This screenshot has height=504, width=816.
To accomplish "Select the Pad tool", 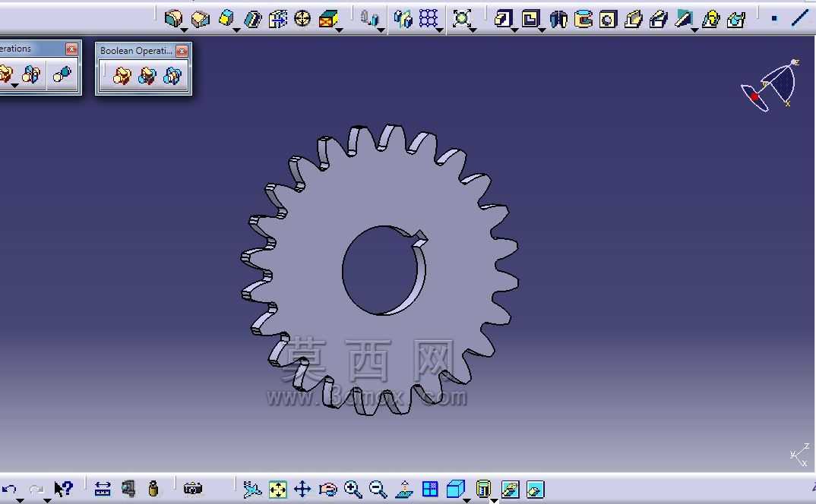I will pyautogui.click(x=503, y=19).
